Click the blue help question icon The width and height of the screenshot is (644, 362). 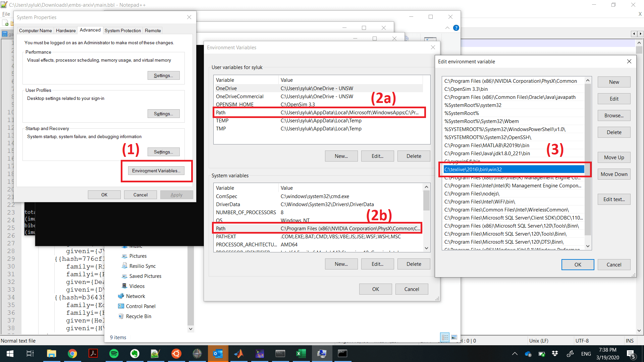[x=456, y=28]
